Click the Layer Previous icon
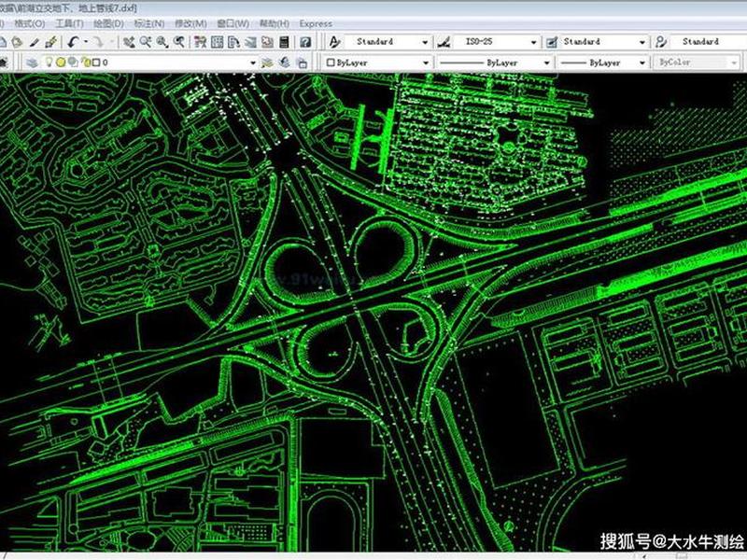The height and width of the screenshot is (560, 747). click(285, 63)
